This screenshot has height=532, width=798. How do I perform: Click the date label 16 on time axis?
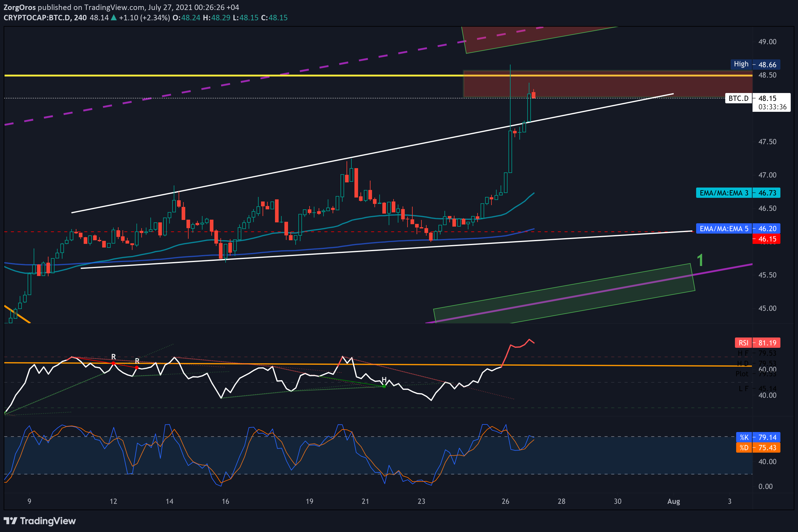[x=226, y=501]
